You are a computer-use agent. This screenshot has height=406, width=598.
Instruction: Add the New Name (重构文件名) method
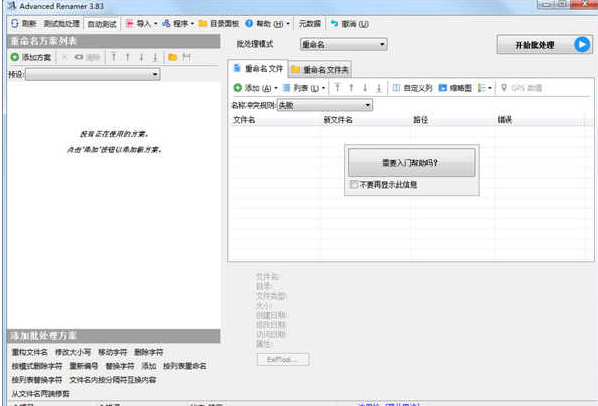(x=29, y=352)
